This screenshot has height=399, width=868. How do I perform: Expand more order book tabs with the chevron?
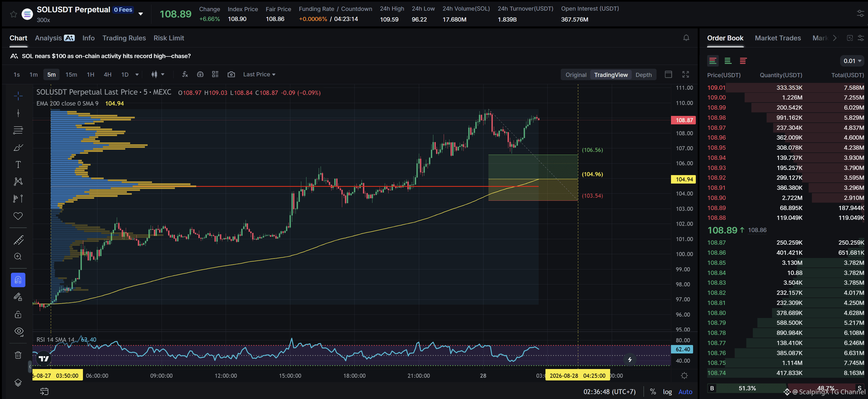[x=835, y=38]
